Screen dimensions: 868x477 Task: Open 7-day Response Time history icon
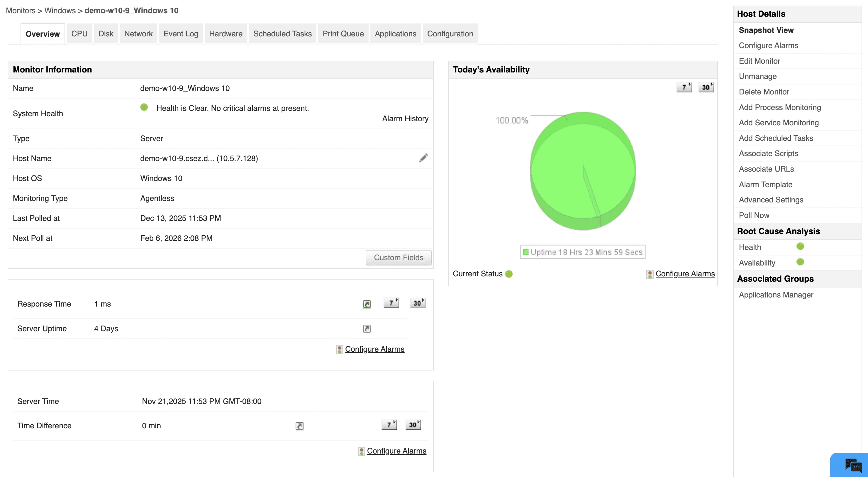[391, 303]
